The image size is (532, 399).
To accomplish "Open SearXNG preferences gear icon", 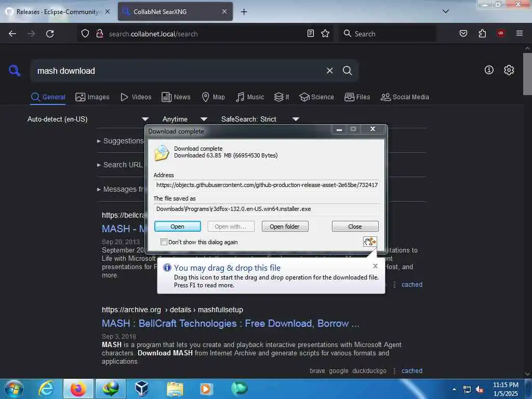I will click(x=509, y=70).
